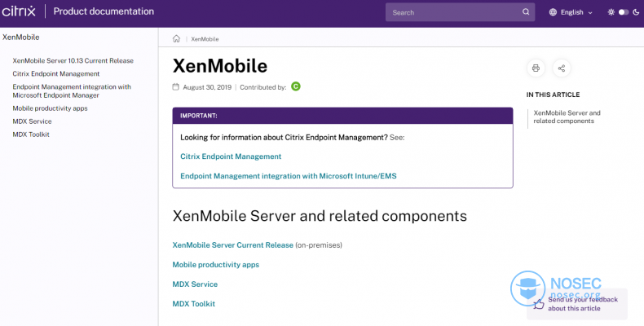The width and height of the screenshot is (644, 326).
Task: Follow the Citrix Endpoint Management link in notice
Action: pyautogui.click(x=231, y=156)
